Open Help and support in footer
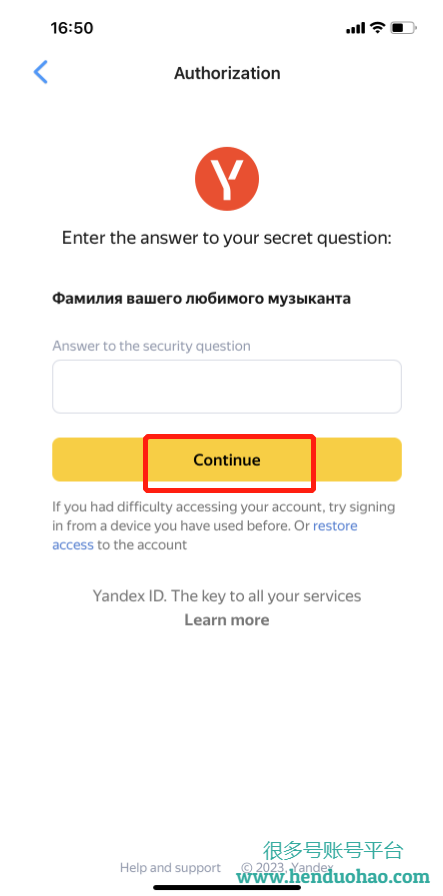The width and height of the screenshot is (443, 896). (170, 867)
